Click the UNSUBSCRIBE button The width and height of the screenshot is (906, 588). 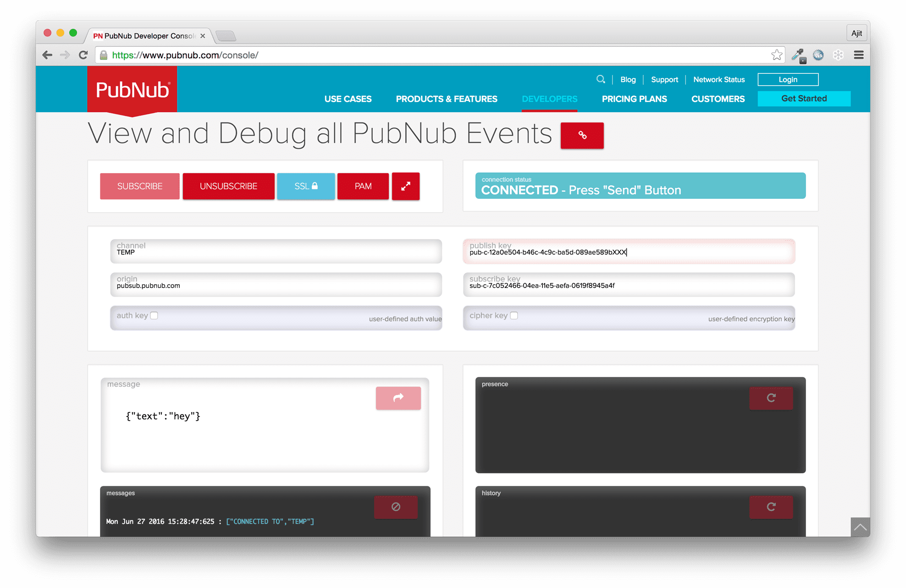pos(228,186)
